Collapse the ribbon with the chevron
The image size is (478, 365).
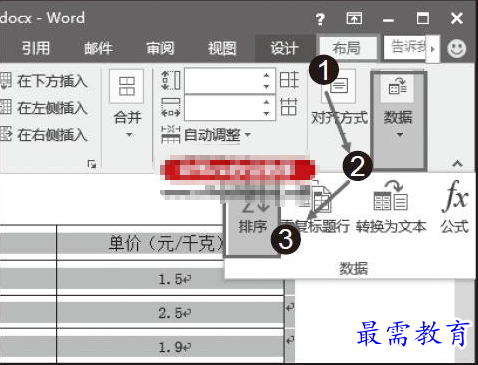tap(457, 164)
